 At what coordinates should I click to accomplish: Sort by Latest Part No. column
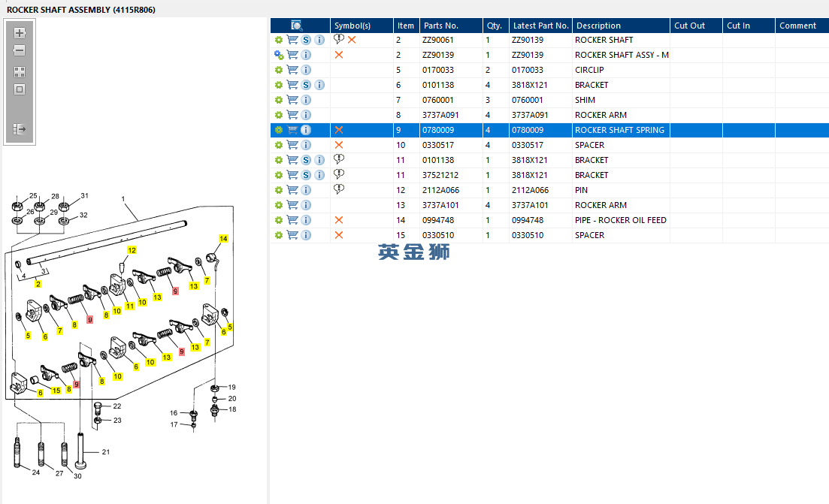tap(540, 26)
